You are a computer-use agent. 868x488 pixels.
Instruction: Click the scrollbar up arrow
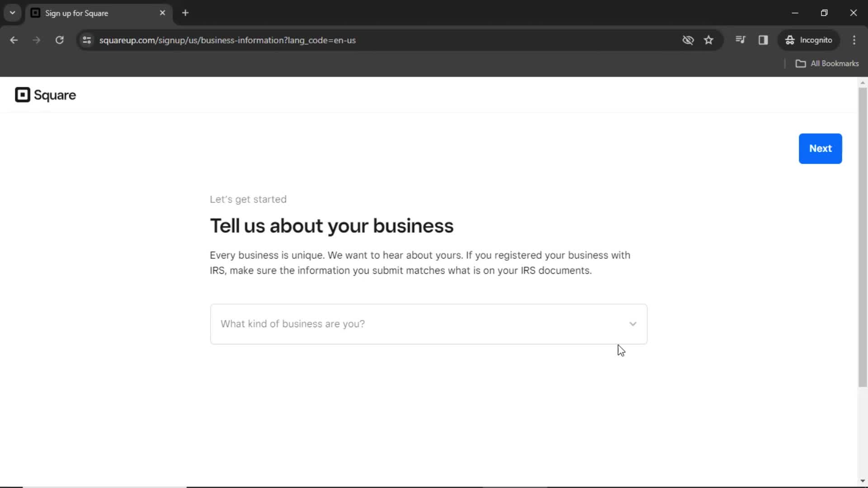(x=863, y=83)
